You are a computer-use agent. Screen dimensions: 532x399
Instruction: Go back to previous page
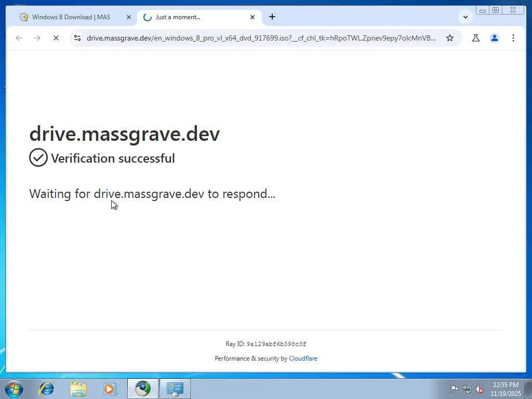point(19,38)
